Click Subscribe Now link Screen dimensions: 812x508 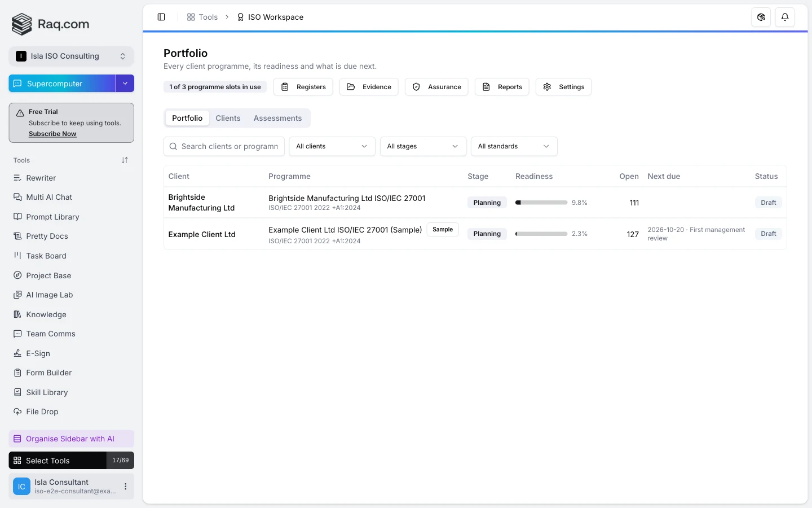point(52,134)
